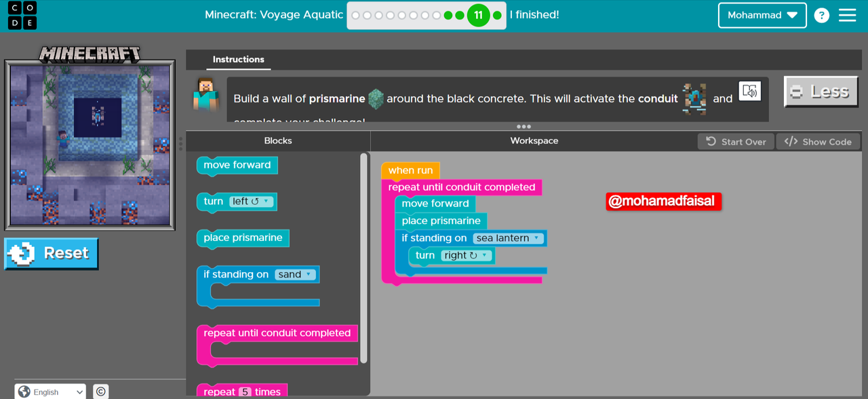Select the 'place prismarine' block in workspace

tap(441, 221)
